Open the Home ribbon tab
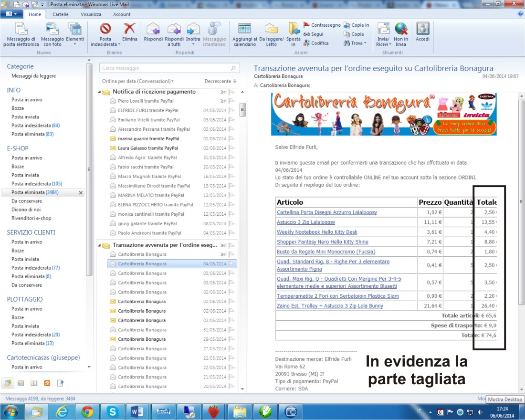525x420 pixels. point(35,14)
